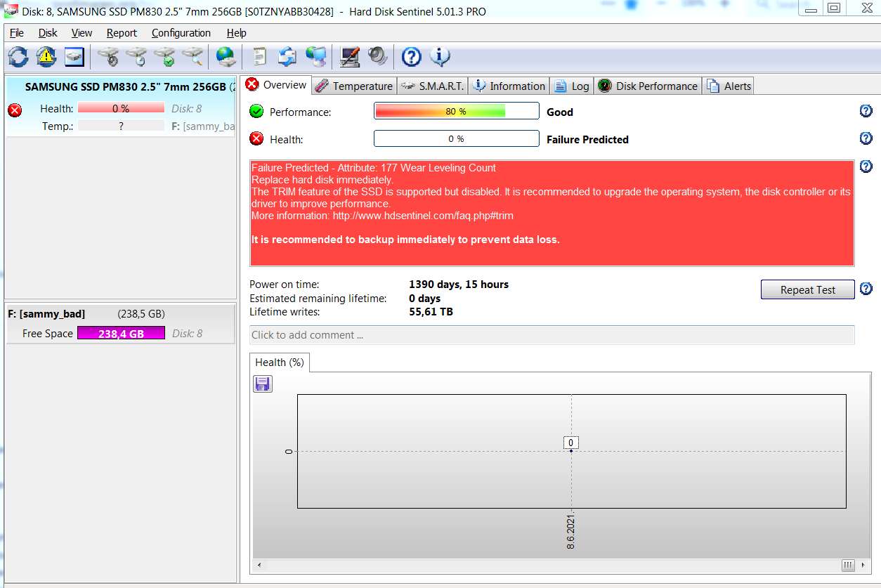Click the red Failure Predicted message box
The image size is (881, 588).
click(x=552, y=214)
